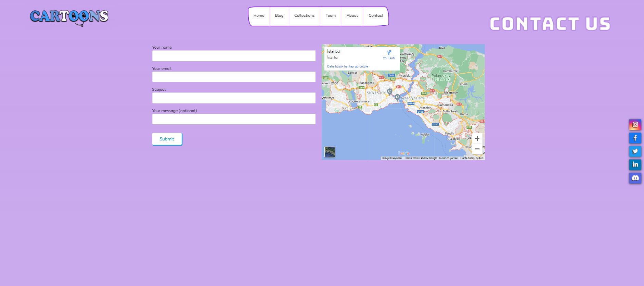
Task: Open 'Daha büyük haritayı görüntüle' link
Action: tap(348, 66)
